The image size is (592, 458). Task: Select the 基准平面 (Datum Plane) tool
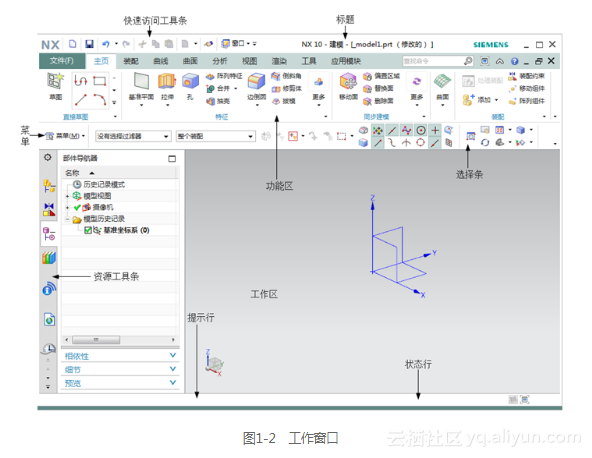click(141, 86)
